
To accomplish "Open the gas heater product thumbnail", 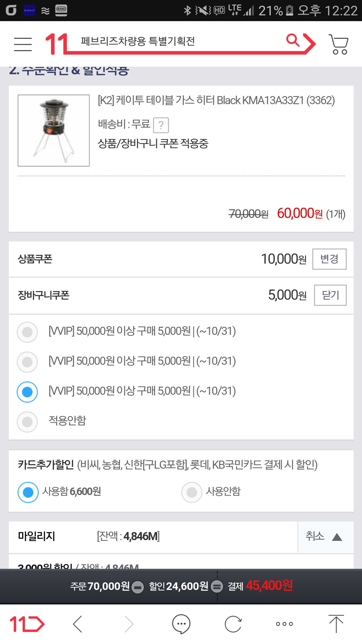I will coord(54,130).
